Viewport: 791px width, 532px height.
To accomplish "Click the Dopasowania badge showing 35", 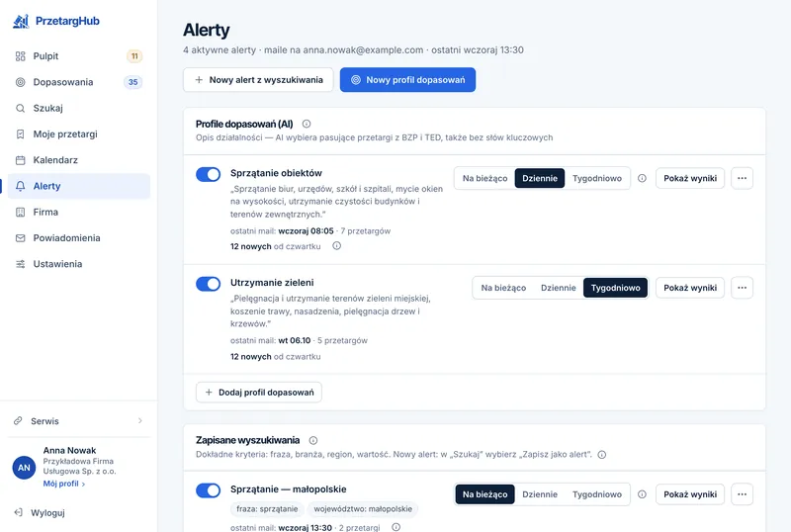I will pos(132,82).
